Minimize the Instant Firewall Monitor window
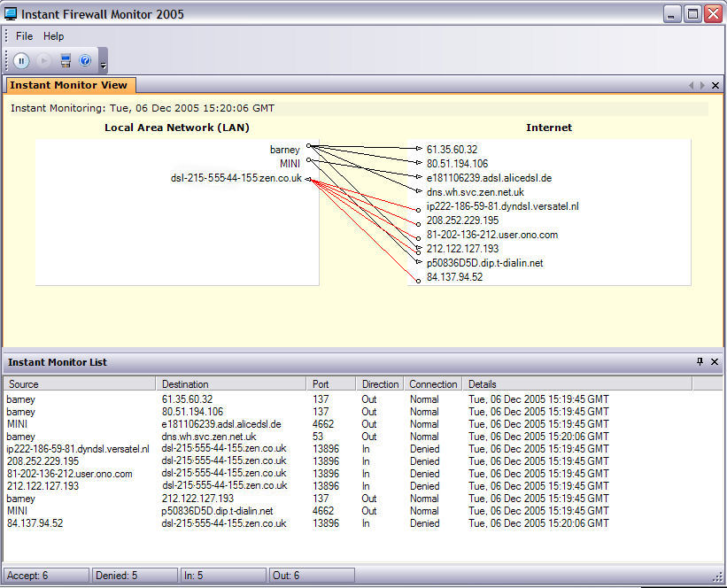 point(671,14)
